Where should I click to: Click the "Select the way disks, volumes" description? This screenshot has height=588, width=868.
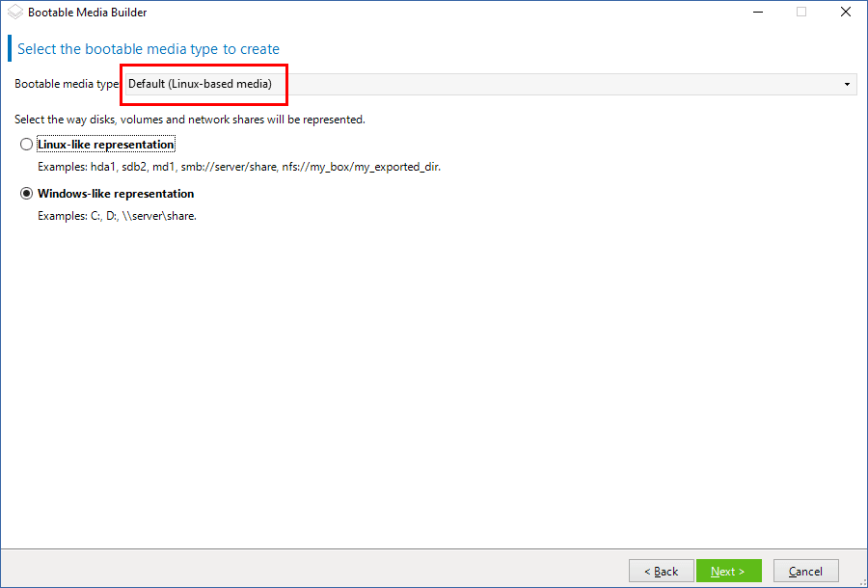189,120
